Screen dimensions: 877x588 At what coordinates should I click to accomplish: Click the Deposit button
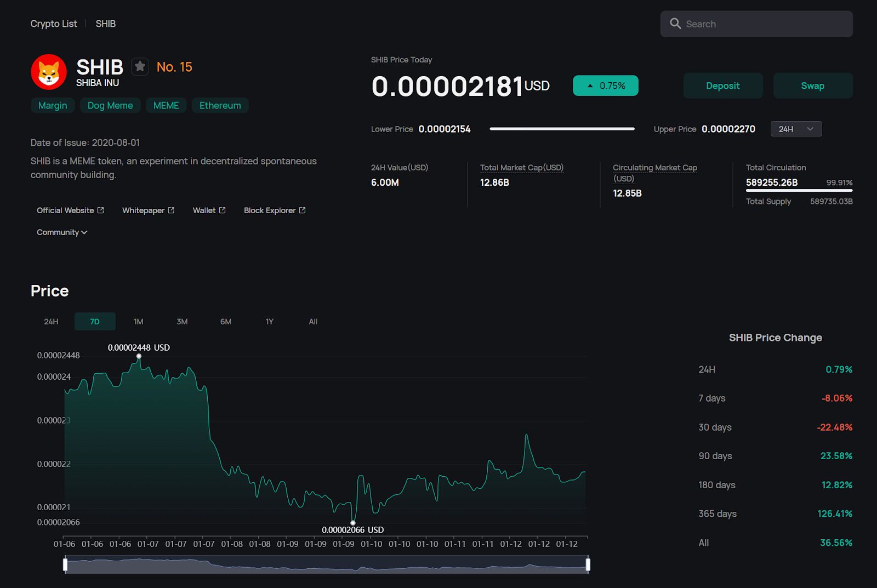tap(723, 85)
